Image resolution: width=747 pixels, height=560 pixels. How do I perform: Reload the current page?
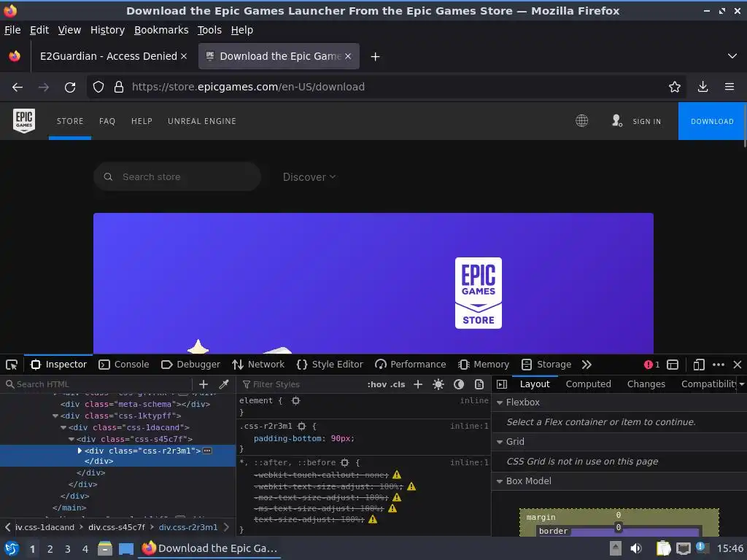point(70,87)
